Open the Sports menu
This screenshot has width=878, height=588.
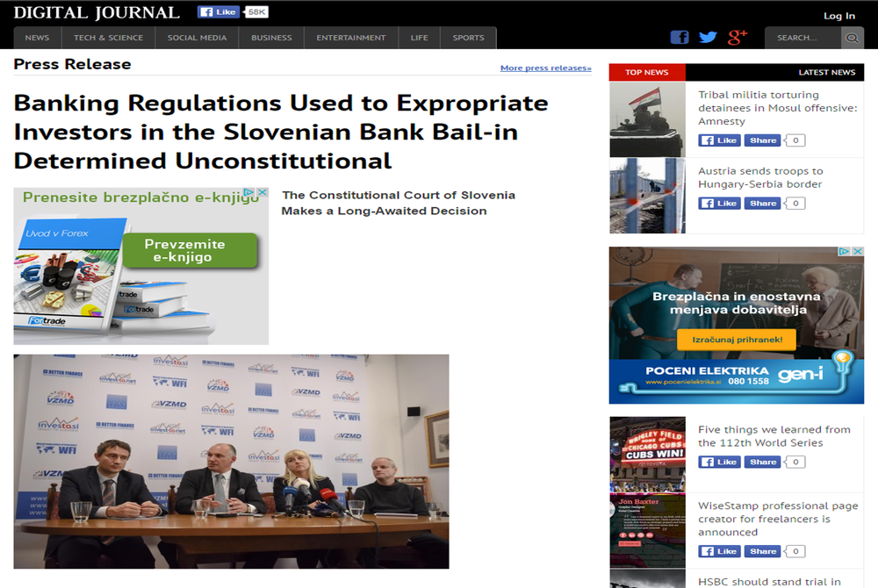(468, 38)
